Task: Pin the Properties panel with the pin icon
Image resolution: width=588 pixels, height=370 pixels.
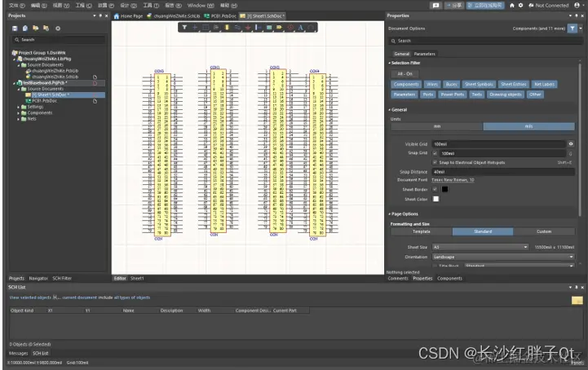Action: click(577, 15)
